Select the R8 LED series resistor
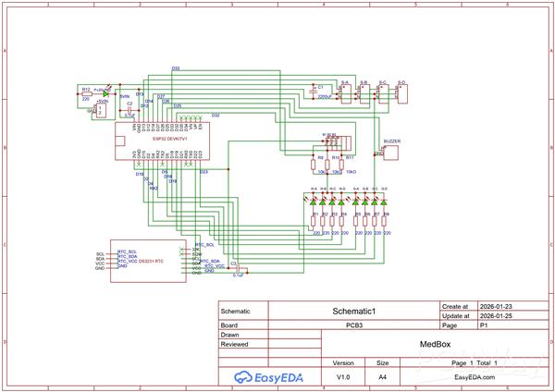The width and height of the screenshot is (555, 392). pyautogui.click(x=386, y=220)
